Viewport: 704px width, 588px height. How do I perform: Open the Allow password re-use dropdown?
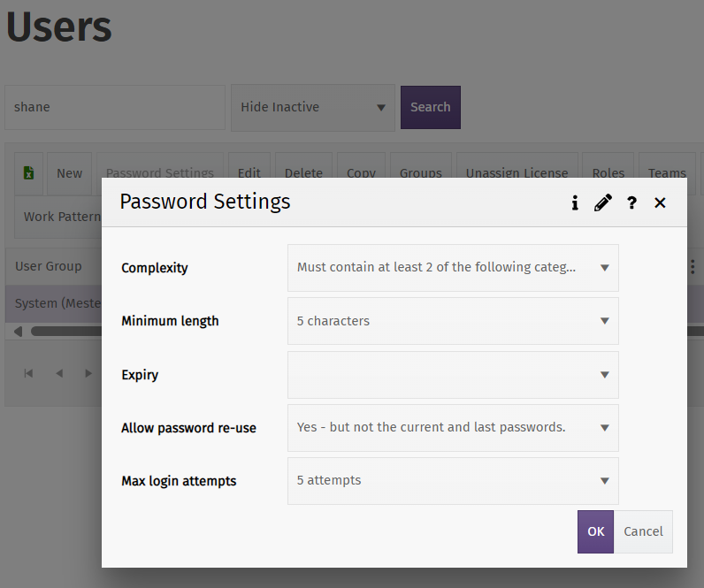point(453,428)
